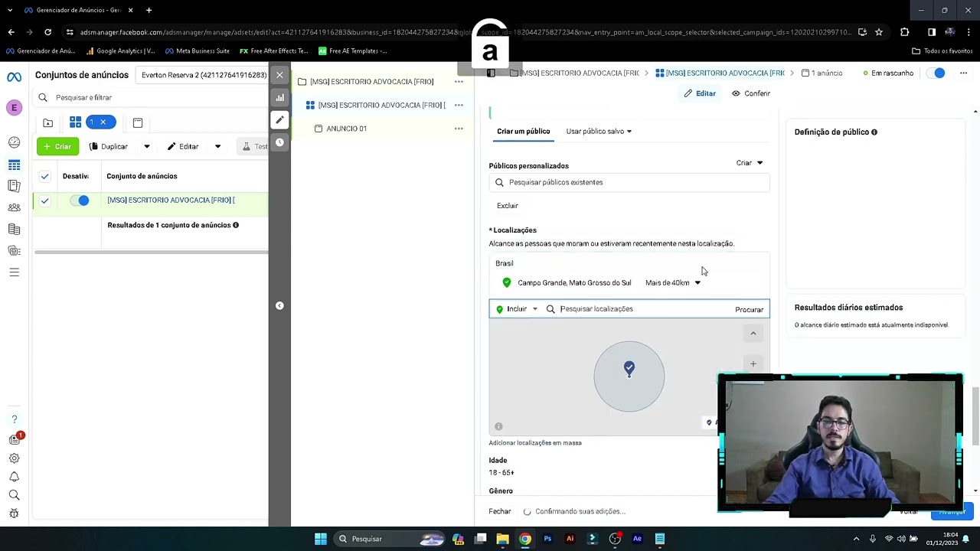Screen dimensions: 980x551
Task: Click the sidebar search magnifier icon
Action: click(x=14, y=495)
